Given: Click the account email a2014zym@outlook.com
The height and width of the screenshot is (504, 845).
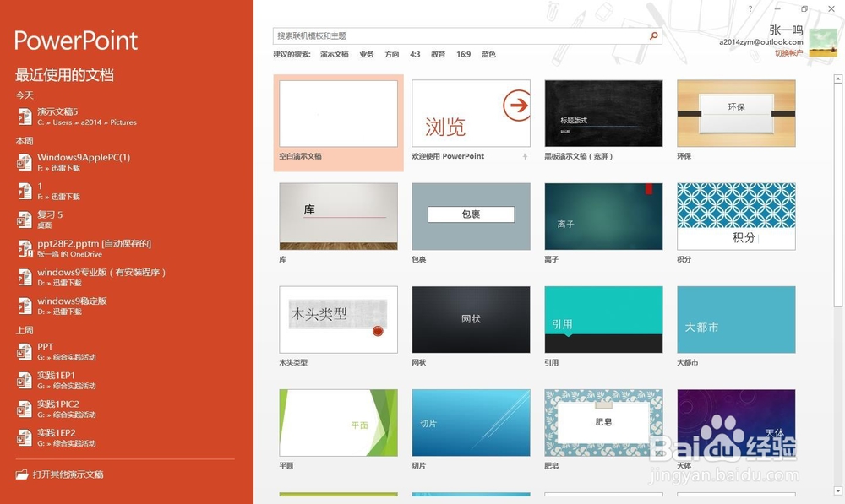Looking at the screenshot, I should pyautogui.click(x=761, y=42).
